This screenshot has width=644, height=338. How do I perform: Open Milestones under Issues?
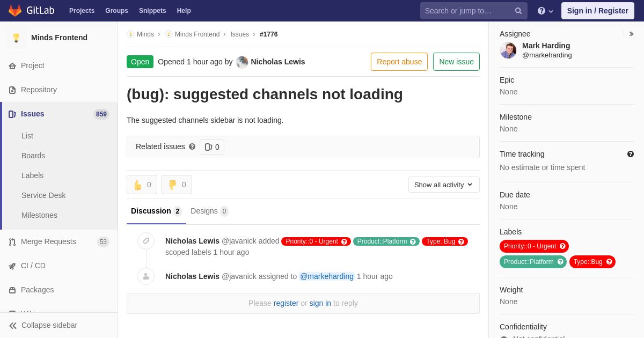click(39, 215)
